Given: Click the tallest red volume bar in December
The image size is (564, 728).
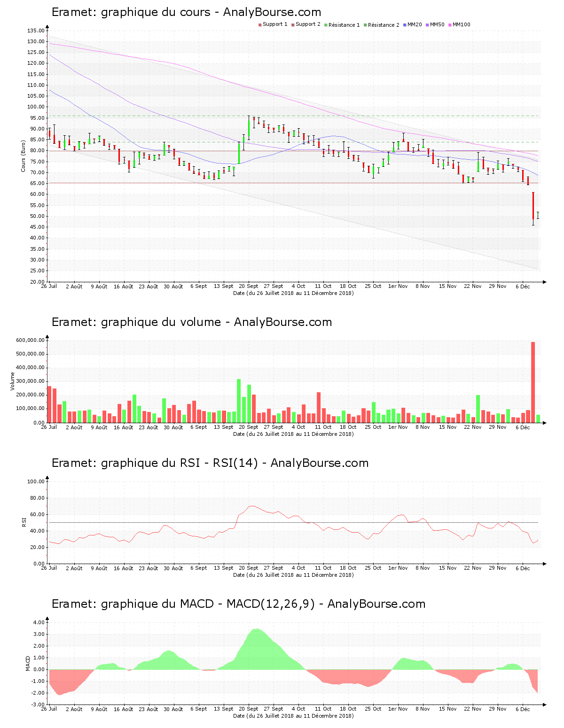Looking at the screenshot, I should [533, 382].
